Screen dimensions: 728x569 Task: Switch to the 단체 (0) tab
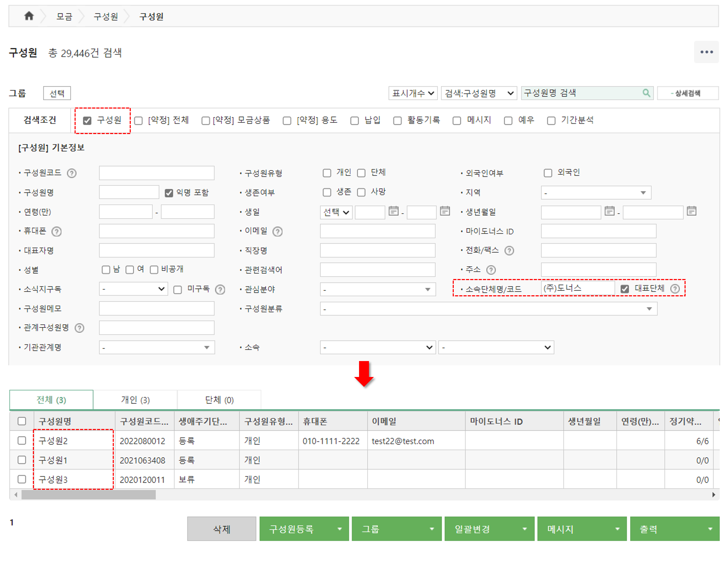[219, 400]
